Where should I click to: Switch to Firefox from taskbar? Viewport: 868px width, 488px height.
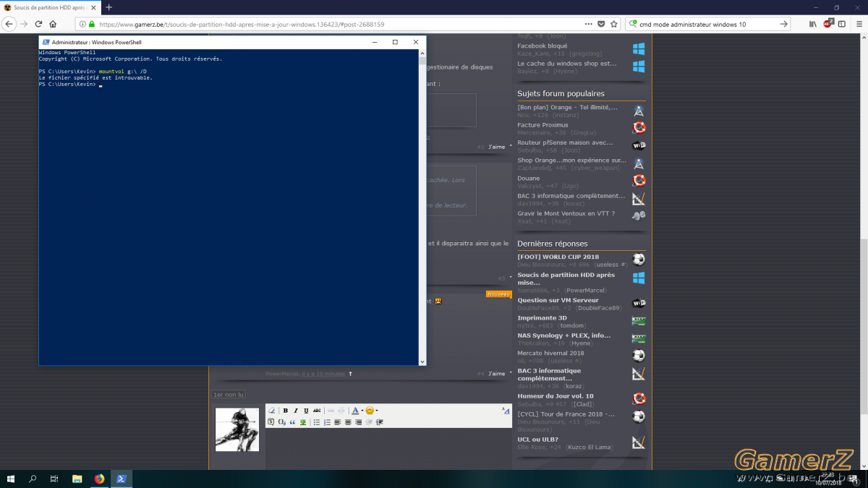(x=99, y=479)
